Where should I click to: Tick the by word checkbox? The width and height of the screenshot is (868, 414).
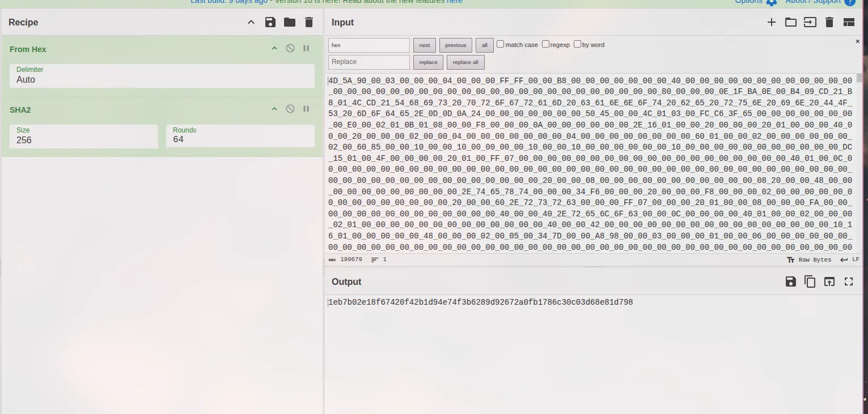577,44
